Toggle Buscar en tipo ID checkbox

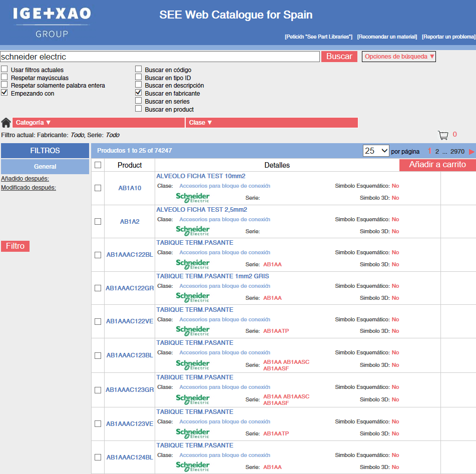point(139,77)
